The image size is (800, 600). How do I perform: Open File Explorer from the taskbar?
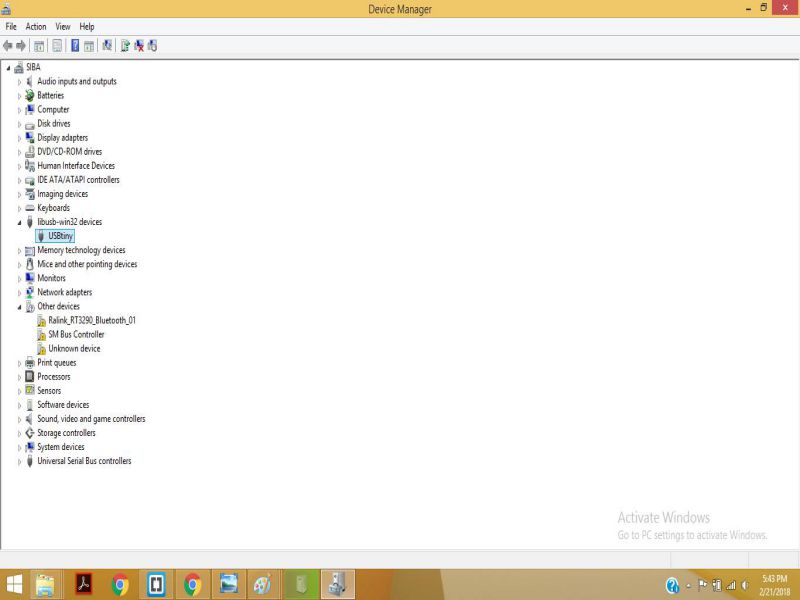[x=45, y=585]
